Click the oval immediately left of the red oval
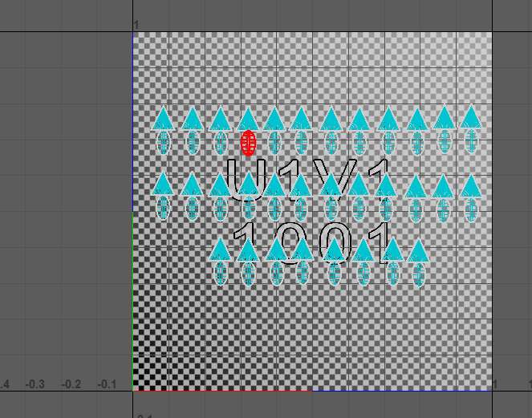The height and width of the screenshot is (418, 532). [221, 143]
